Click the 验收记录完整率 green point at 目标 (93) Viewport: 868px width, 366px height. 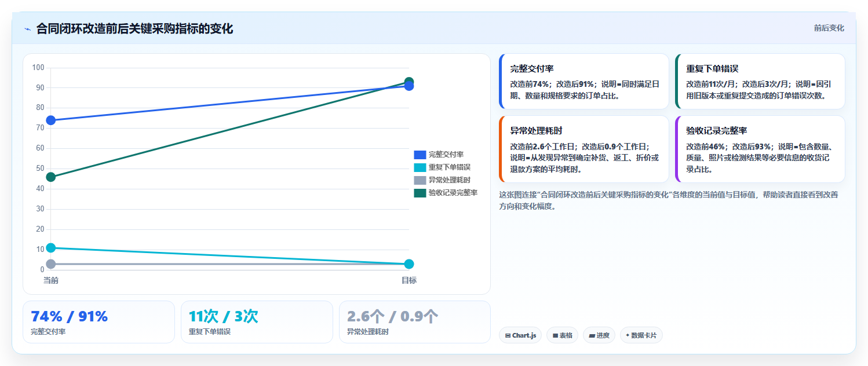(409, 81)
